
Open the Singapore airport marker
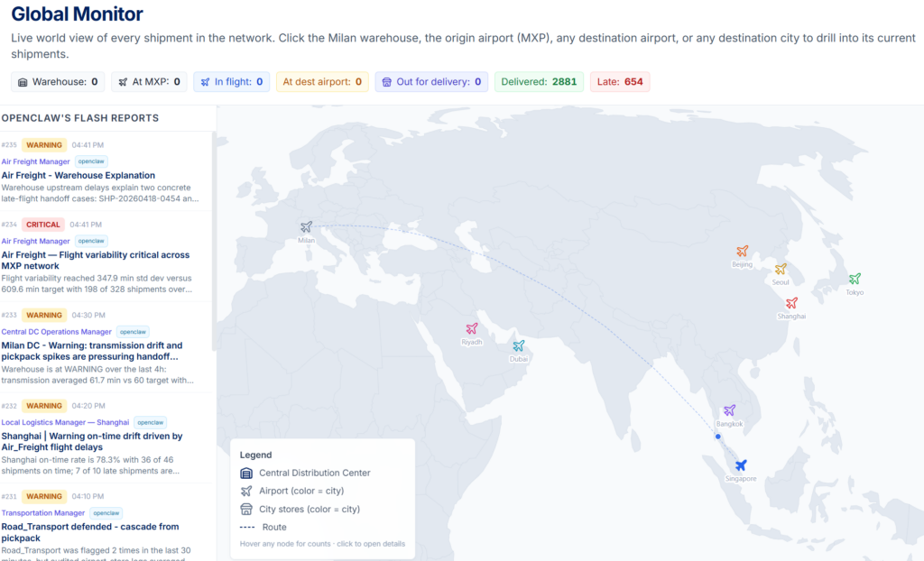(x=741, y=465)
